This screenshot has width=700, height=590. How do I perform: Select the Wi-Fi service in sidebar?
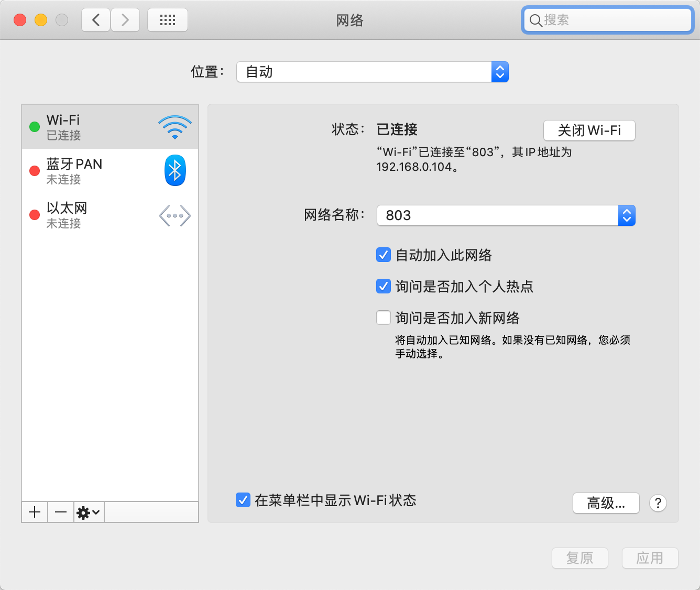(x=110, y=127)
